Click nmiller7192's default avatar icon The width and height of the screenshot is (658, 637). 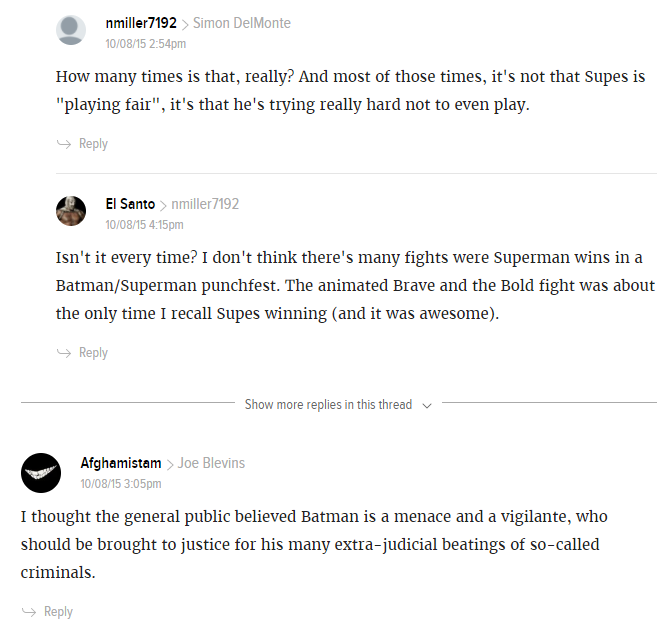(x=71, y=30)
